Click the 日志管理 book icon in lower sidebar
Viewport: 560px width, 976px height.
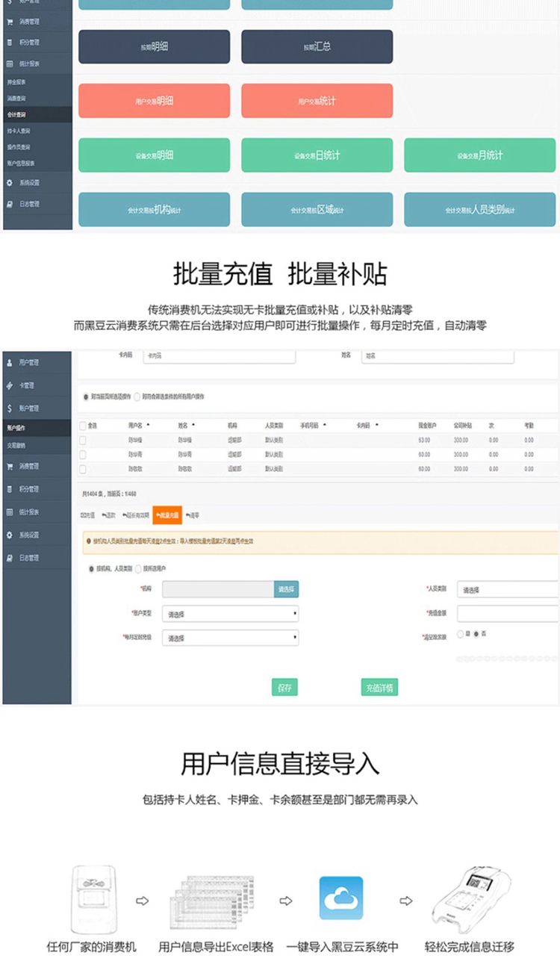(x=10, y=558)
